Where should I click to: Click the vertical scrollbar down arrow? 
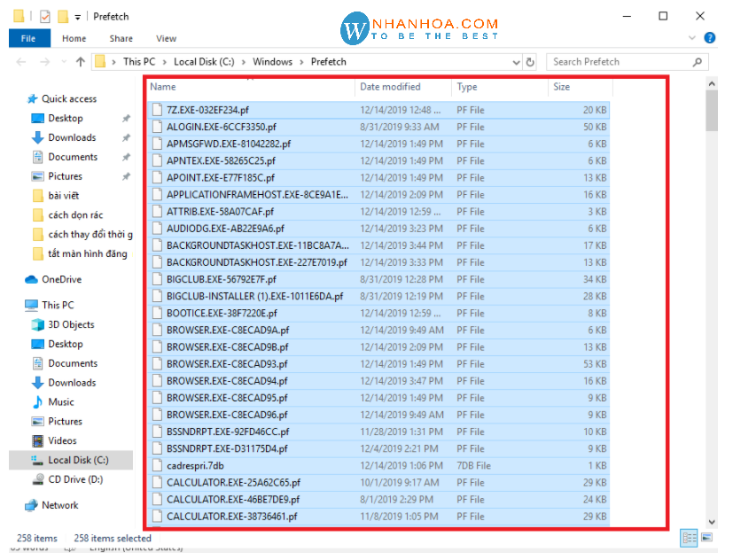[712, 522]
